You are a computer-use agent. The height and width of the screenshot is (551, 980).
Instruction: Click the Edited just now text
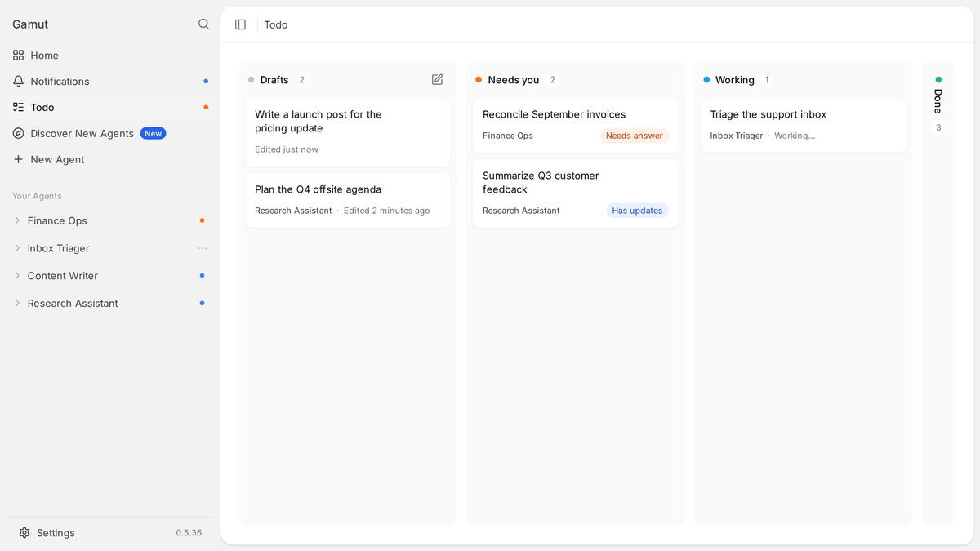(x=287, y=149)
